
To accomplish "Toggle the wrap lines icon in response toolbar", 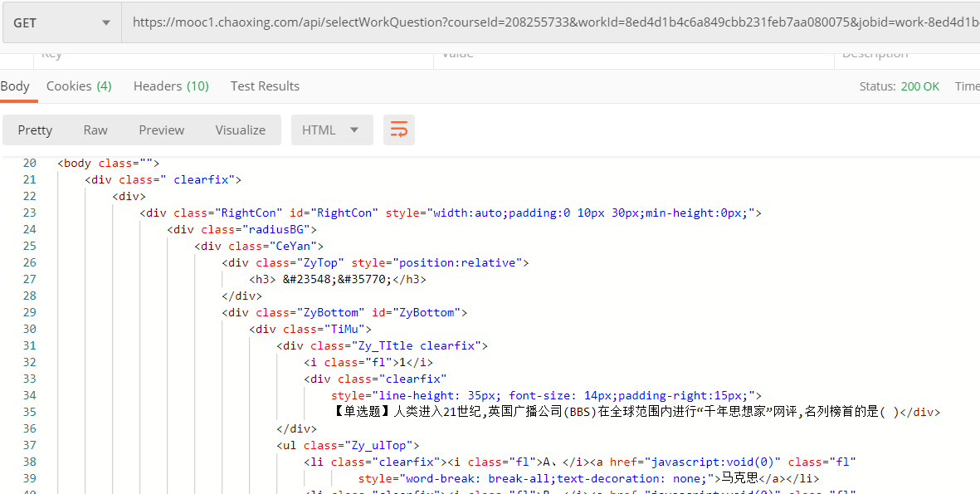I will click(398, 130).
